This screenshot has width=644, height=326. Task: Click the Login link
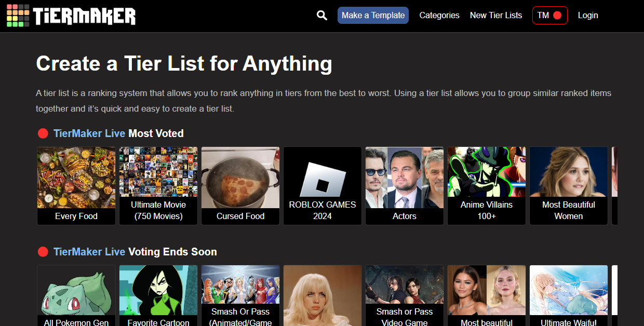[587, 16]
